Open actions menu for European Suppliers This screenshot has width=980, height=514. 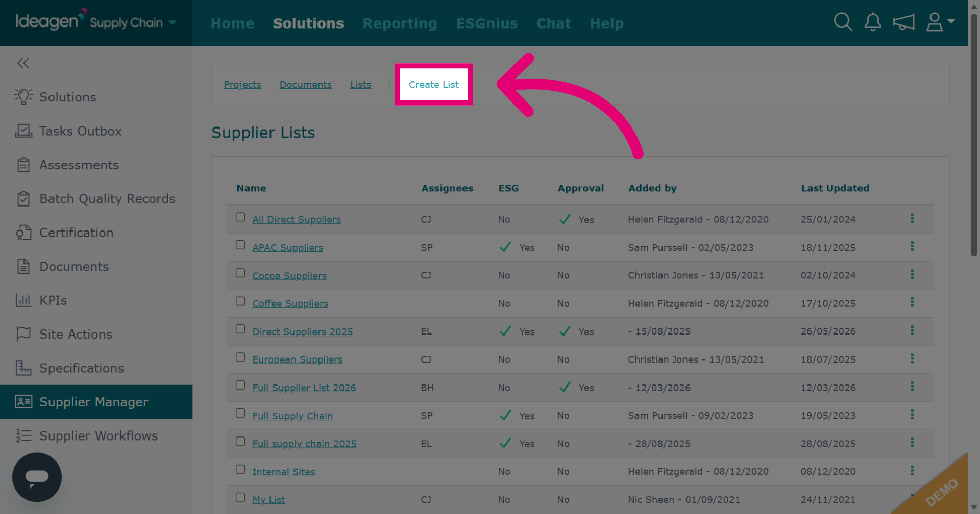pos(912,359)
